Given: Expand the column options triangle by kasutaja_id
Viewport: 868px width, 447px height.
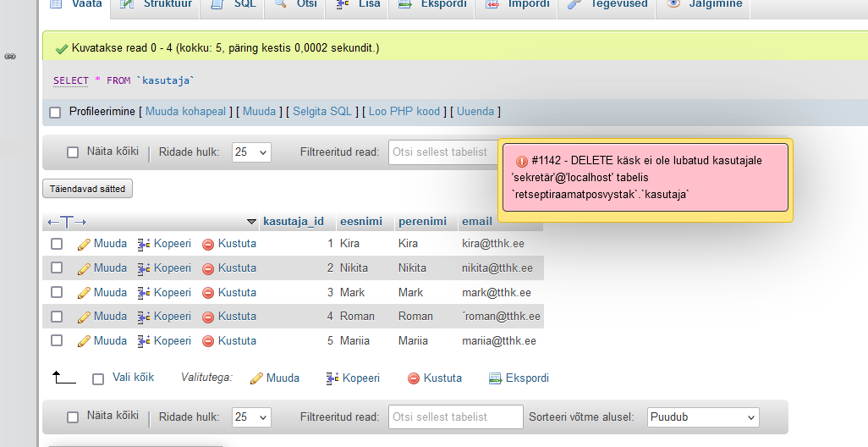Looking at the screenshot, I should click(251, 222).
